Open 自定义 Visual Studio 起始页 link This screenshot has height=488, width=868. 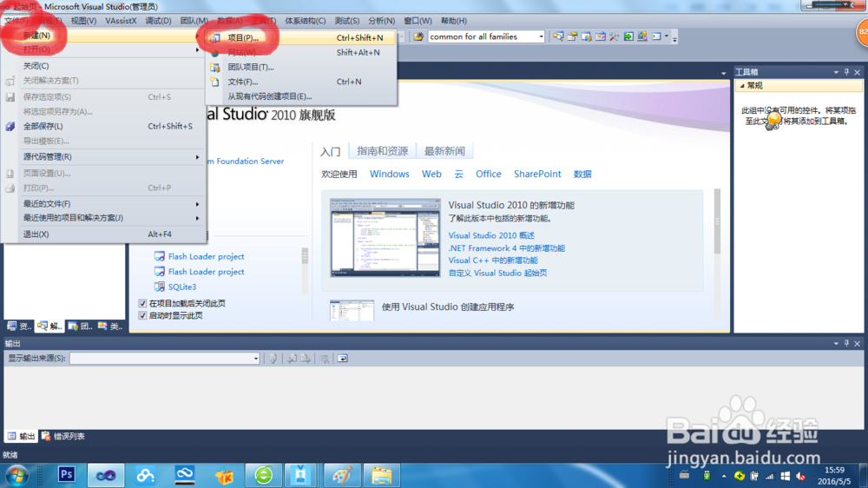(497, 273)
